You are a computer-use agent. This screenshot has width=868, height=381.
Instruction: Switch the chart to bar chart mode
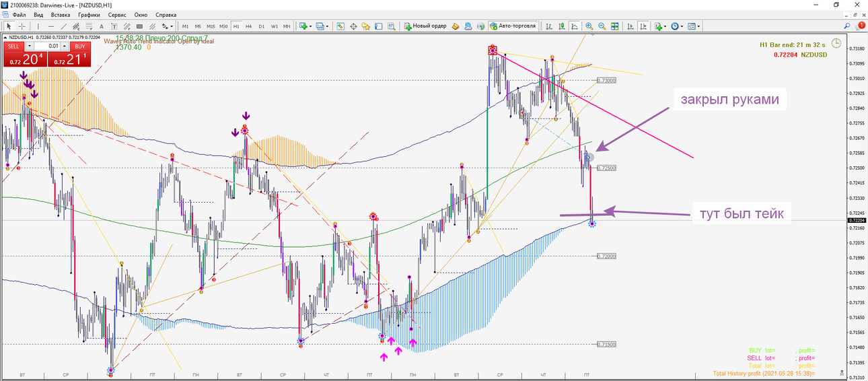pos(549,26)
